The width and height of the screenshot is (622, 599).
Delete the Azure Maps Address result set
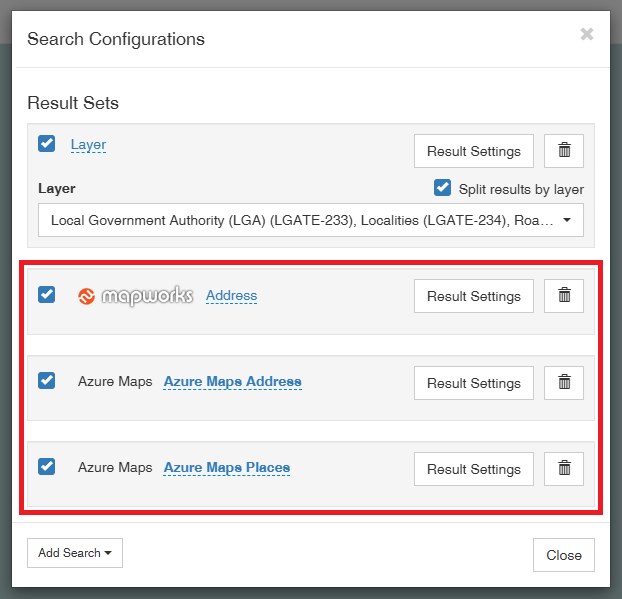[x=564, y=383]
